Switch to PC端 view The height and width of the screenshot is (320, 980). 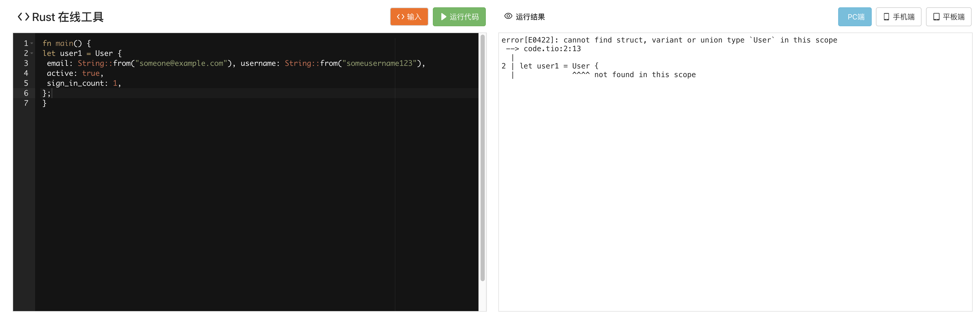(x=855, y=17)
